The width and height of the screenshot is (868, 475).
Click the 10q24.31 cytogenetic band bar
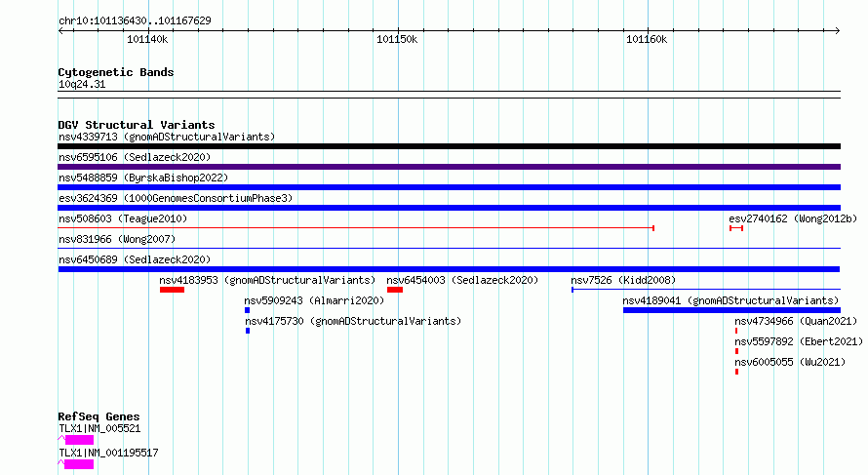coord(449,95)
